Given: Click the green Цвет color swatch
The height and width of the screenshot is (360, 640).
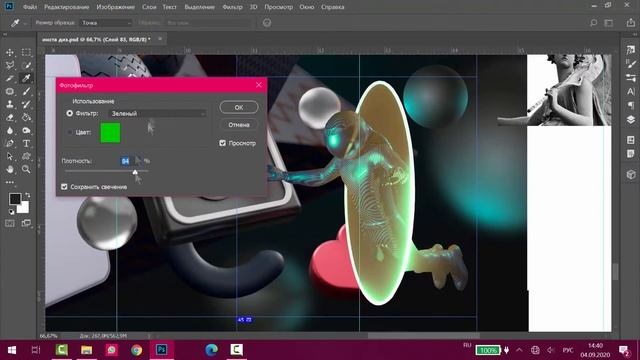Looking at the screenshot, I should click(110, 133).
